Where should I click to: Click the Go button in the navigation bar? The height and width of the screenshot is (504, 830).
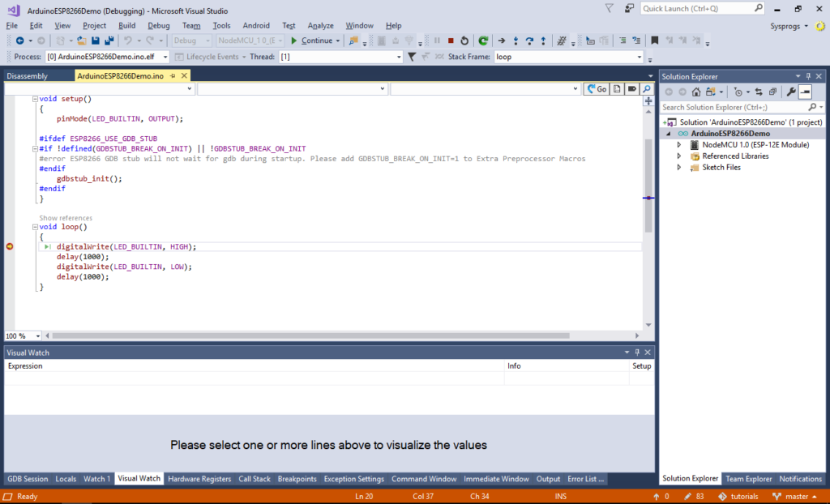click(x=595, y=88)
